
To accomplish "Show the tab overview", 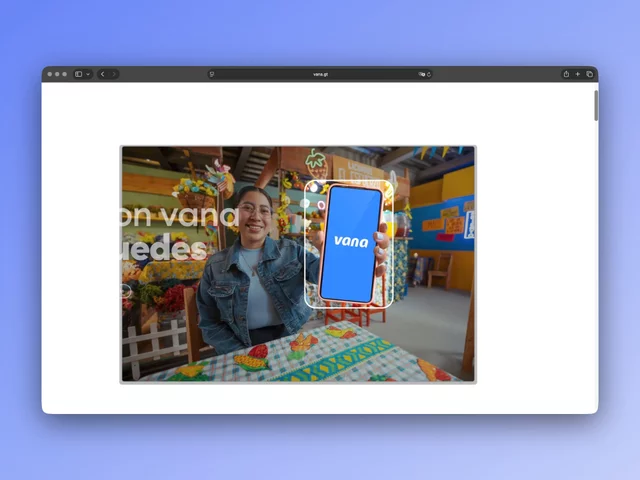I will click(x=589, y=74).
